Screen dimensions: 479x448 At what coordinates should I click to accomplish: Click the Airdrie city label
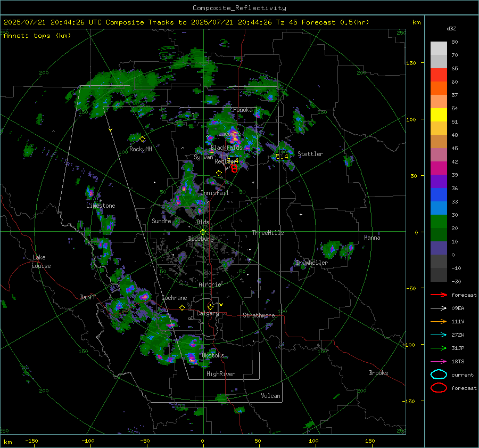pos(210,284)
